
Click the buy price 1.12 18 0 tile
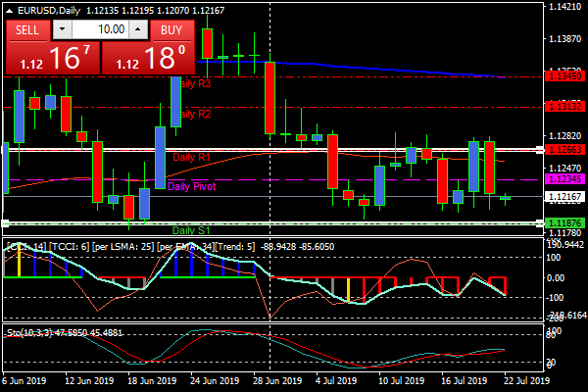tap(149, 58)
